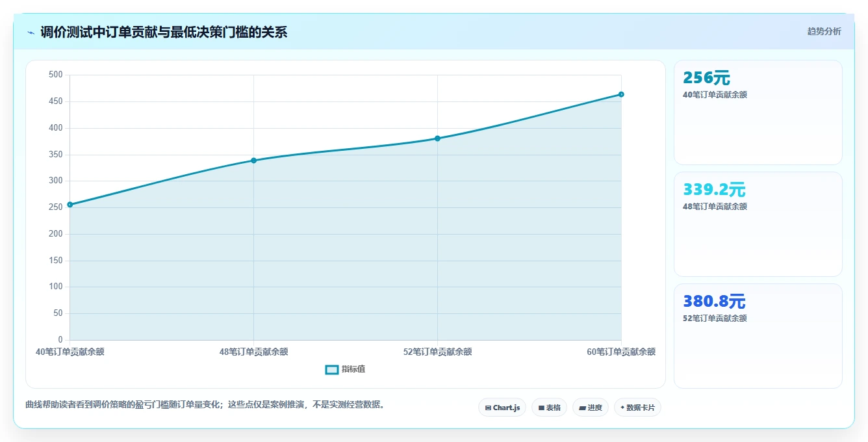Toggle the 指标值 legend item
Screen dimensions: 868x442
(x=345, y=369)
